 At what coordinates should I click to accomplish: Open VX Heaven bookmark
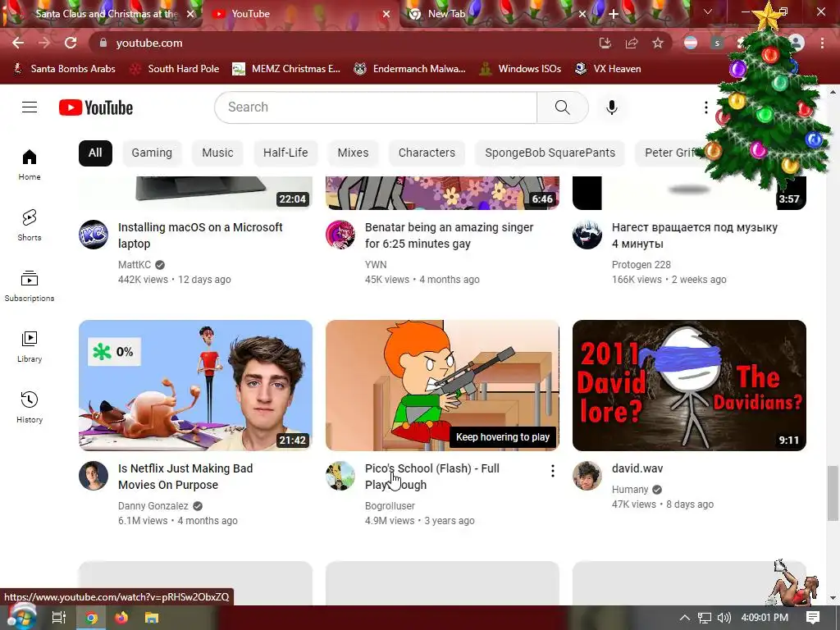point(608,69)
